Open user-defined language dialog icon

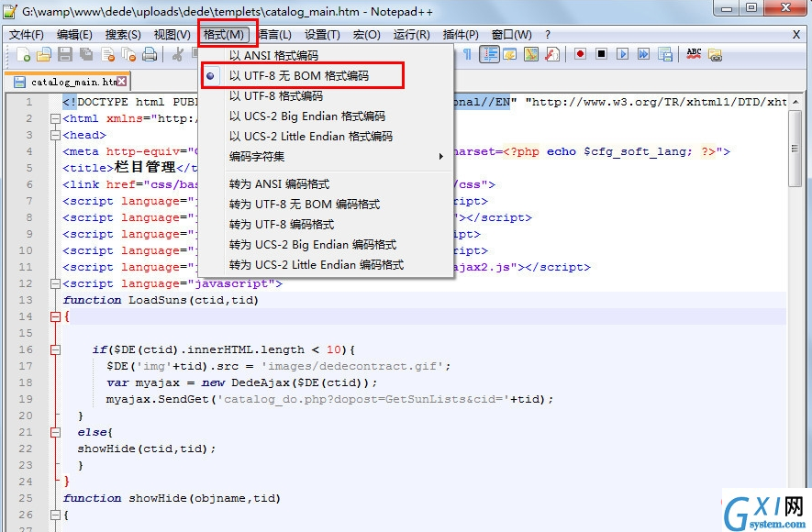pos(510,54)
